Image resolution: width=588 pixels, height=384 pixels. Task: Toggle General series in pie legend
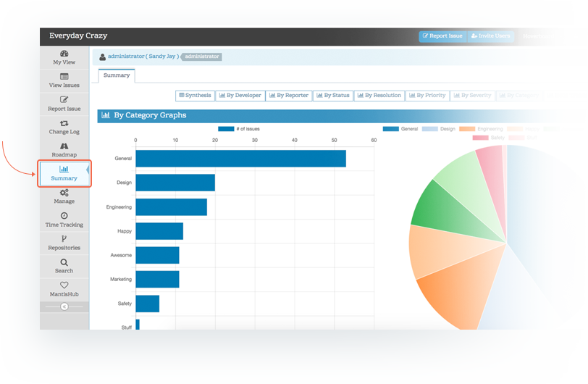(400, 129)
